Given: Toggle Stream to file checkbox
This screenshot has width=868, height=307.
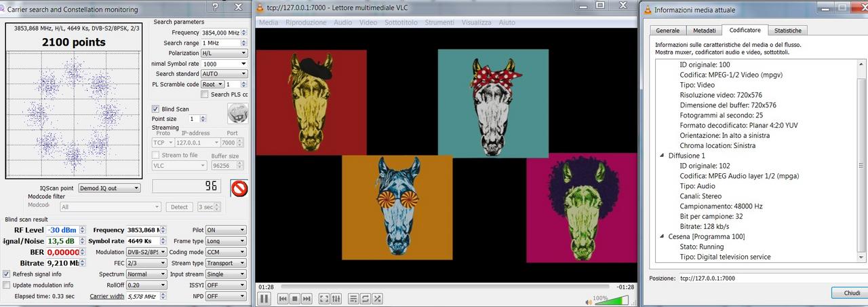Looking at the screenshot, I should [x=155, y=155].
